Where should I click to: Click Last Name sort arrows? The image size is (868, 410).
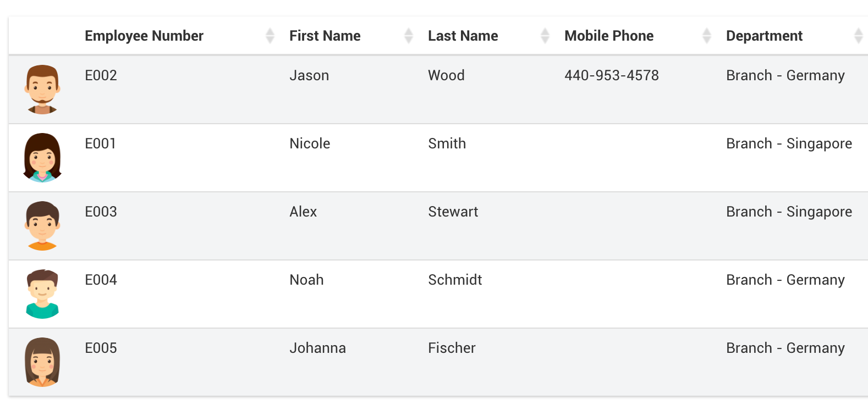(545, 36)
